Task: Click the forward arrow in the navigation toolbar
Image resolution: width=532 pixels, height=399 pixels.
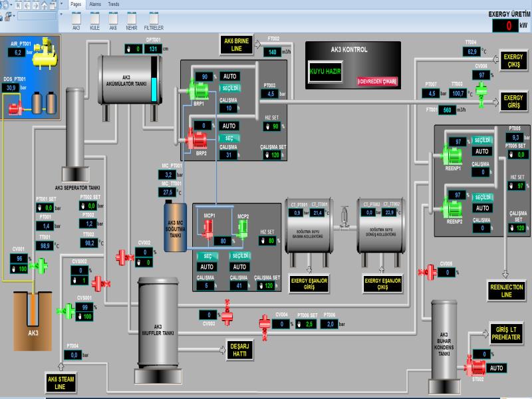Action: coord(35,5)
